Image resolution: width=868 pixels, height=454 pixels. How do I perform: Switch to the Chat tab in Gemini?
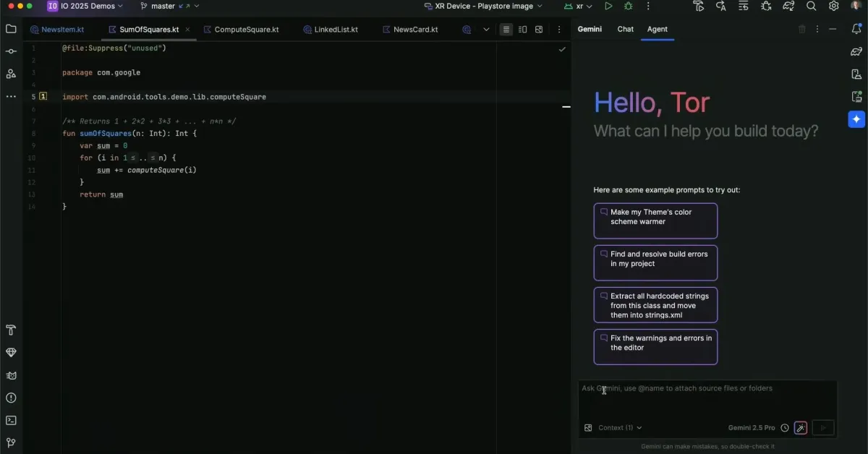(x=625, y=30)
